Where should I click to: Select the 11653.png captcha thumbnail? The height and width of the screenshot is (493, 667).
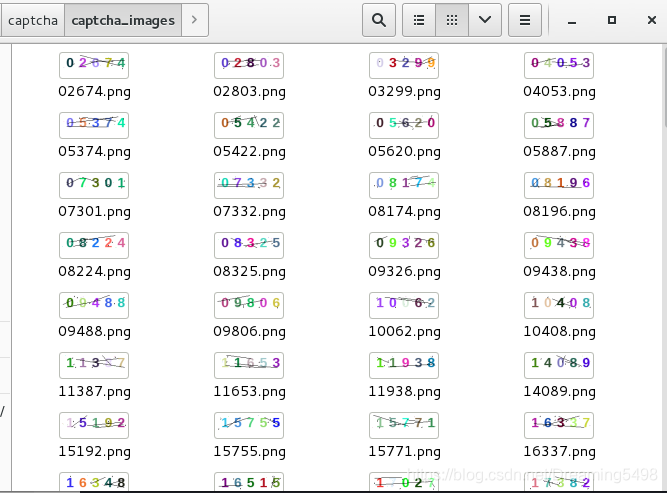(249, 365)
